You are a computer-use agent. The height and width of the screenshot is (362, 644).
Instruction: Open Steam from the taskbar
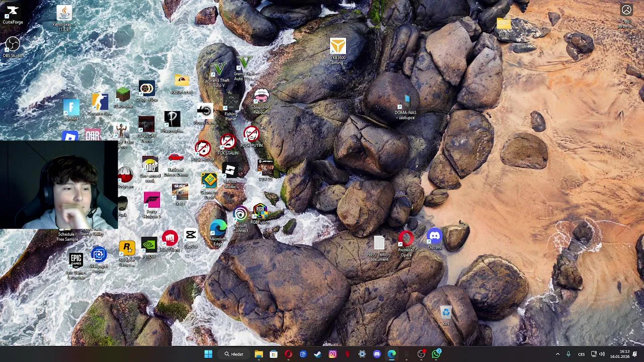tap(317, 354)
